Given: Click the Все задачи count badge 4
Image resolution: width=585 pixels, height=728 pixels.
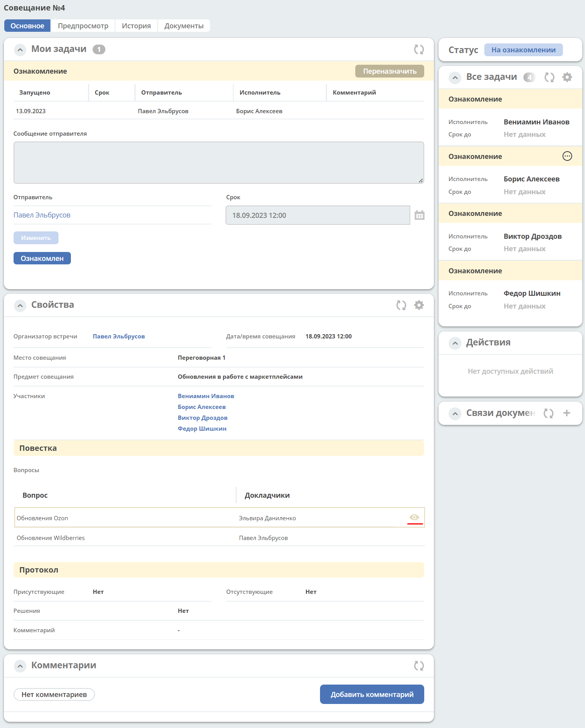Looking at the screenshot, I should (529, 77).
